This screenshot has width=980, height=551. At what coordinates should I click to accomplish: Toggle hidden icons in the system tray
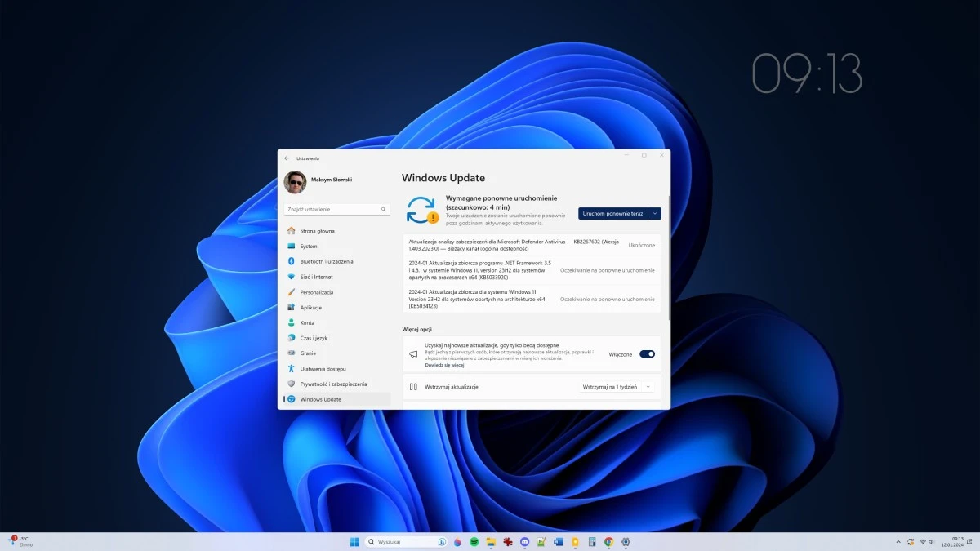point(898,541)
